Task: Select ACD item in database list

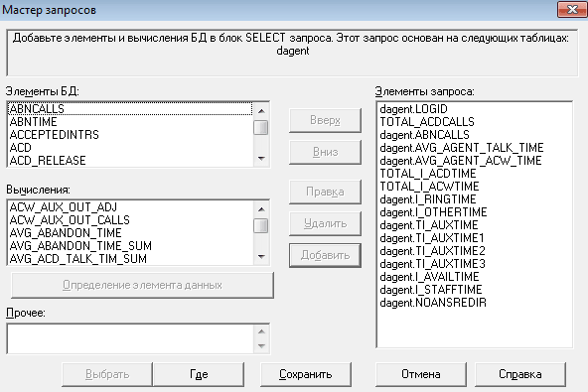Action: tap(130, 148)
